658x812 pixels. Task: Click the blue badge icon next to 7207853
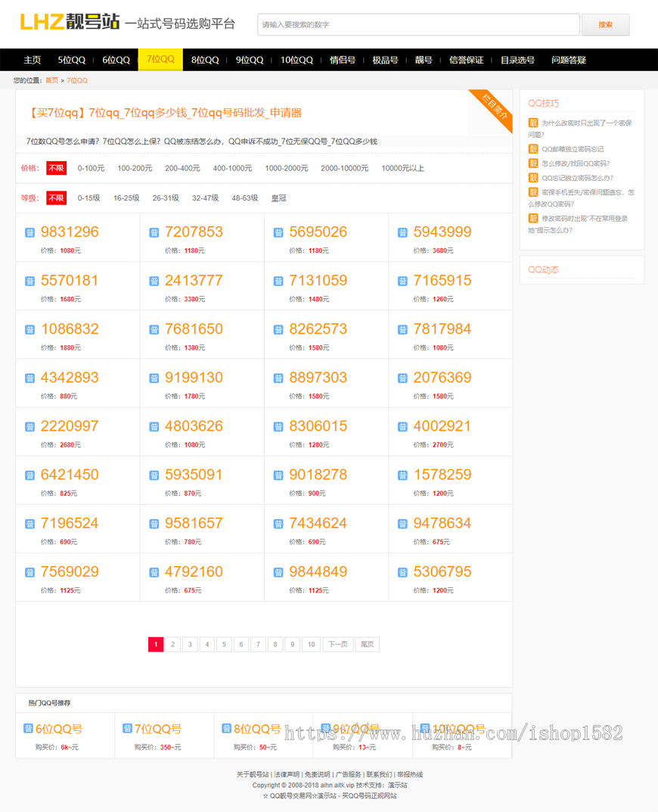click(x=154, y=232)
